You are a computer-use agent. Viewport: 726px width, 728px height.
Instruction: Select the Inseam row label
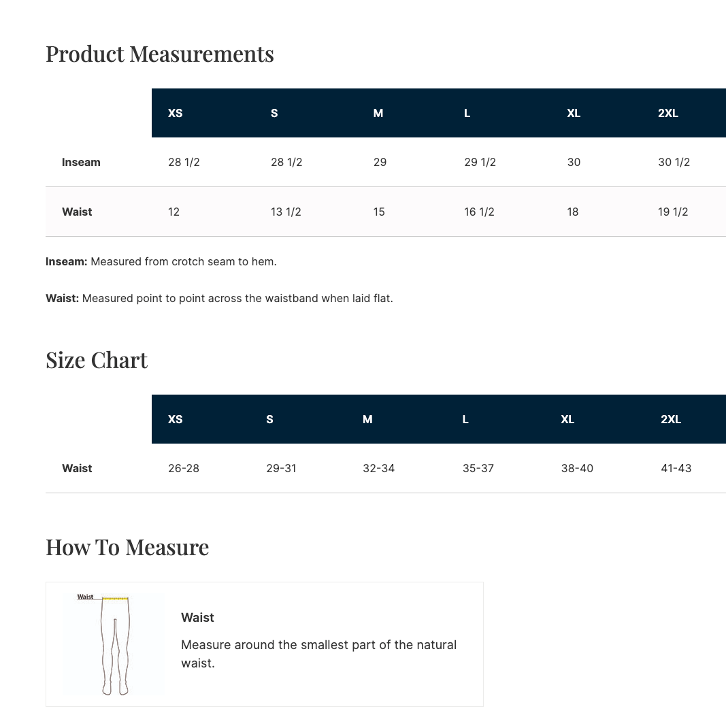pos(81,162)
